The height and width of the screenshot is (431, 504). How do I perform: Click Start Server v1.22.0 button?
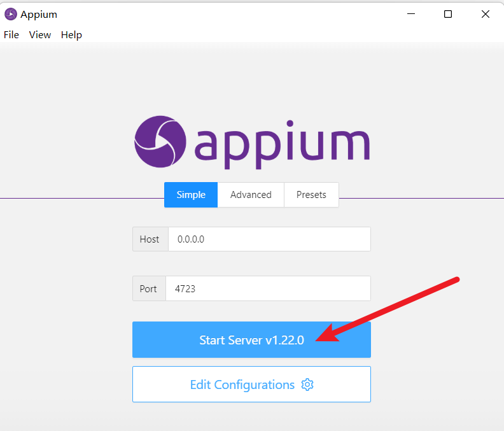tap(251, 340)
